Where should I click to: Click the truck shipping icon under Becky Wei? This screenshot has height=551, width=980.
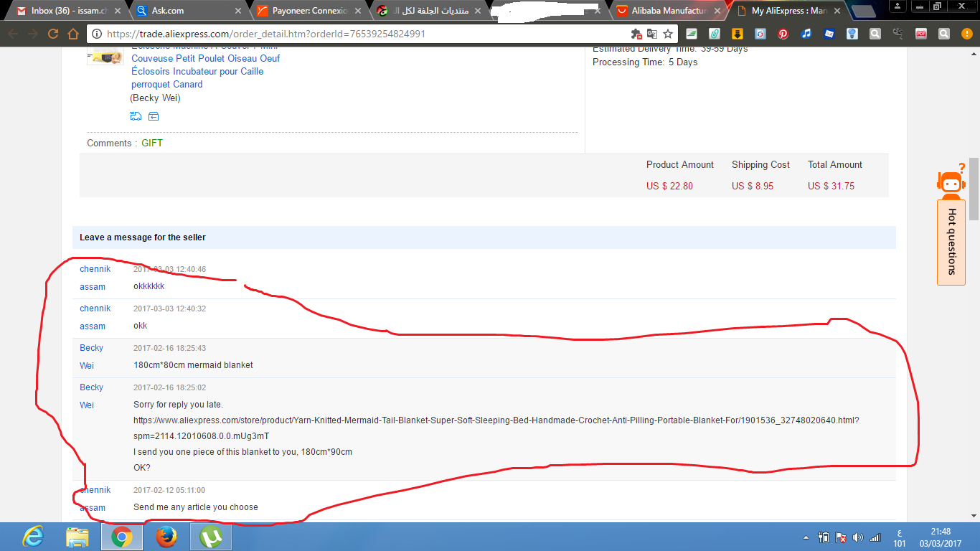[136, 116]
